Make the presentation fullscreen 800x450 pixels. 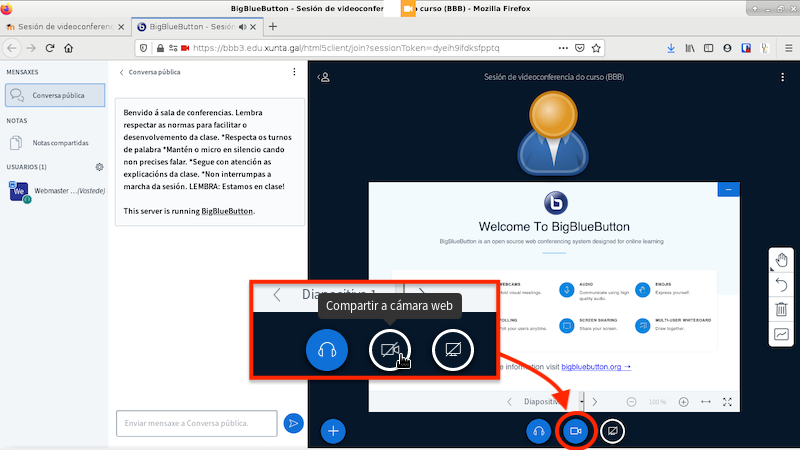click(727, 402)
